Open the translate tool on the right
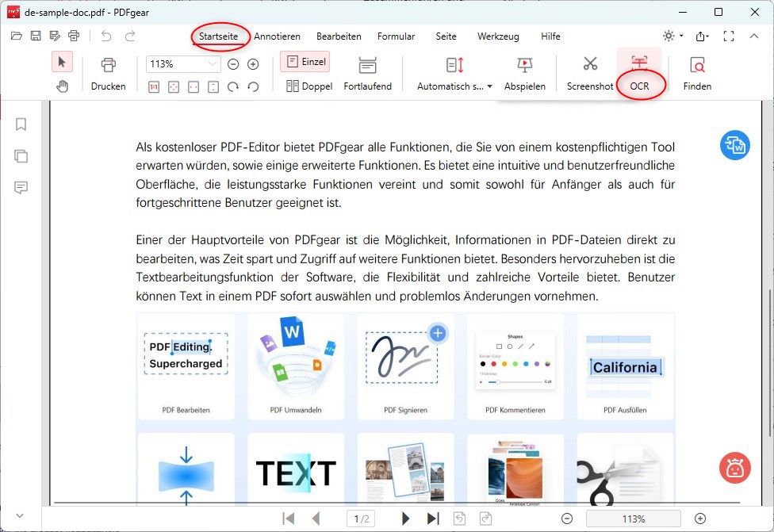Viewport: 774px width, 532px height. pyautogui.click(x=734, y=146)
